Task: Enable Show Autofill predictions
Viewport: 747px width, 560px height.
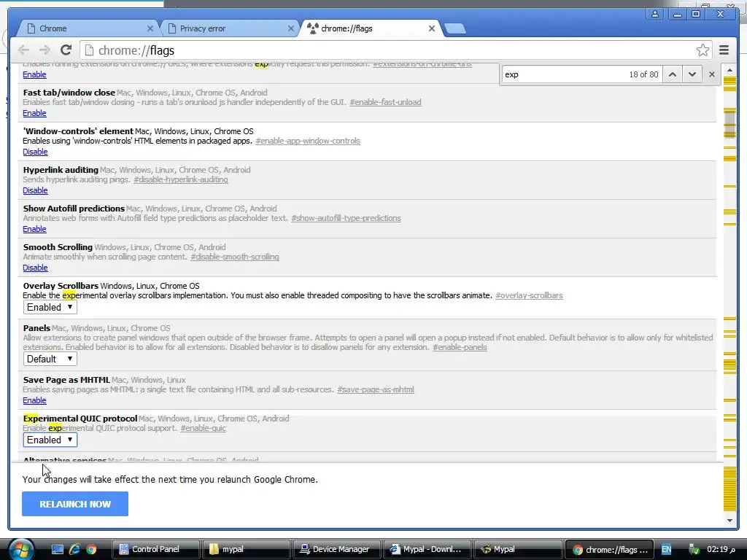Action: 34,229
